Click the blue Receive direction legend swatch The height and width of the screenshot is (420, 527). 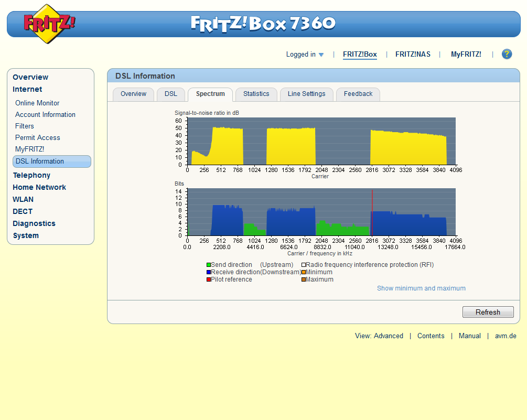(x=209, y=273)
